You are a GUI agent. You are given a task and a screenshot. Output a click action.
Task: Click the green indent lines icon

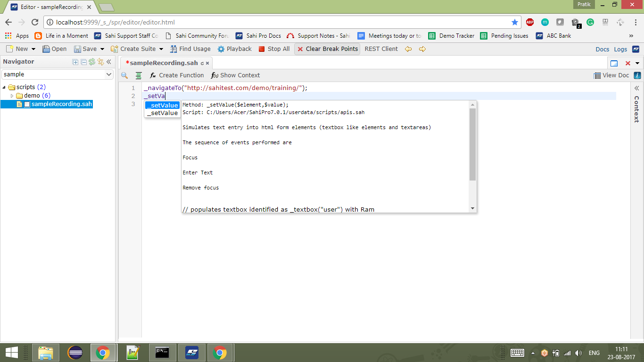click(139, 75)
